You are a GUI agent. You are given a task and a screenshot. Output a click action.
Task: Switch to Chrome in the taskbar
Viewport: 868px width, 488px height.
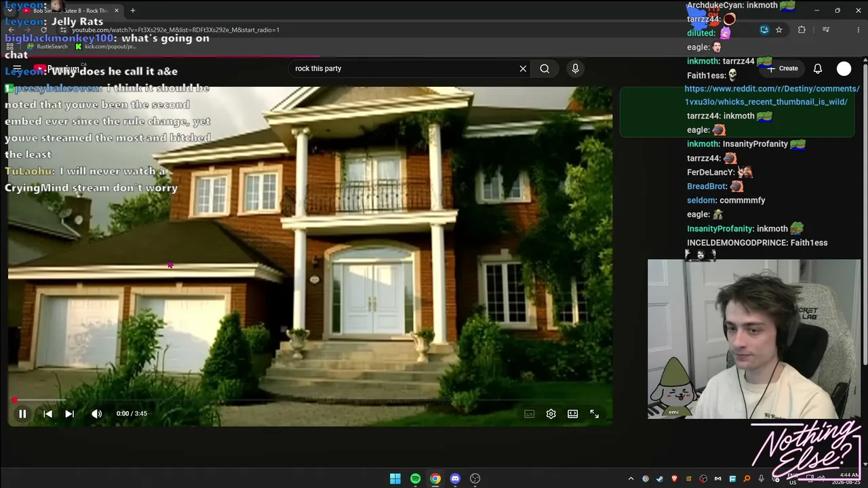coord(435,479)
